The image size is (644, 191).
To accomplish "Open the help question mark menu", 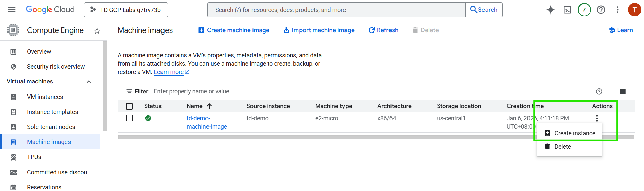I will (x=601, y=10).
